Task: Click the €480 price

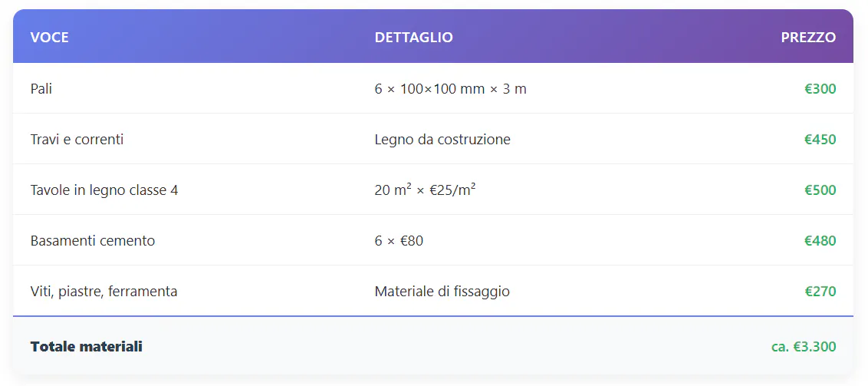Action: (820, 241)
